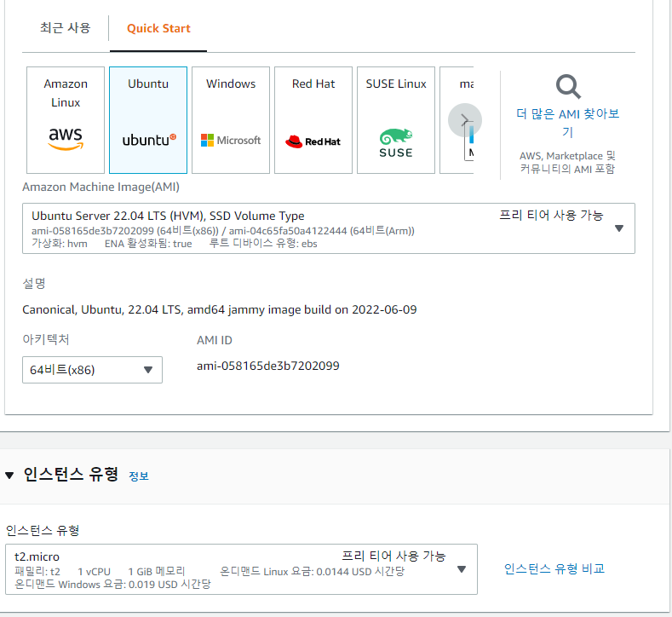The width and height of the screenshot is (672, 617).
Task: Click the magnifier search icon
Action: tap(568, 87)
